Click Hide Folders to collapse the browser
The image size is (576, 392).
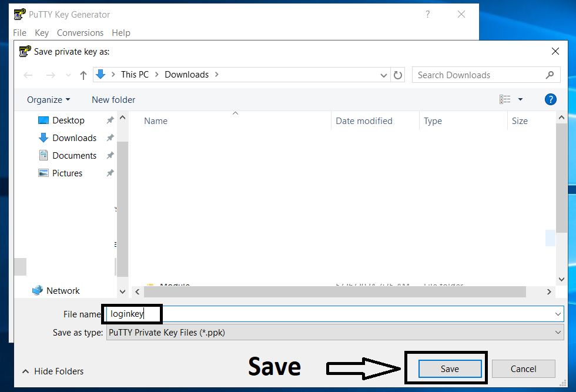[x=53, y=371]
